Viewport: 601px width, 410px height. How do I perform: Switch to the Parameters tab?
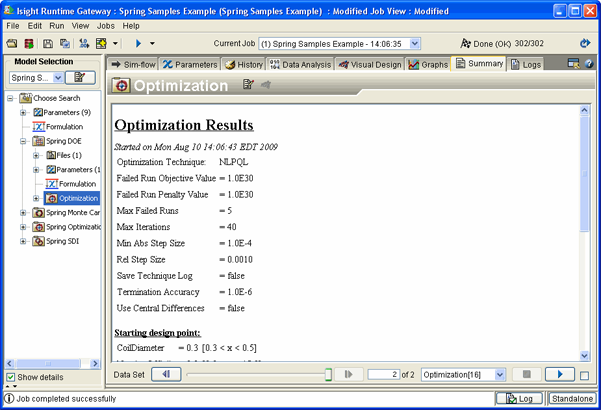(190, 64)
